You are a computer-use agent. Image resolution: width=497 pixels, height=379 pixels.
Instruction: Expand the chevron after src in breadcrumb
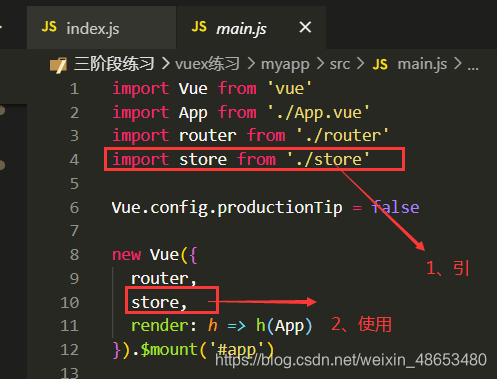tap(360, 64)
